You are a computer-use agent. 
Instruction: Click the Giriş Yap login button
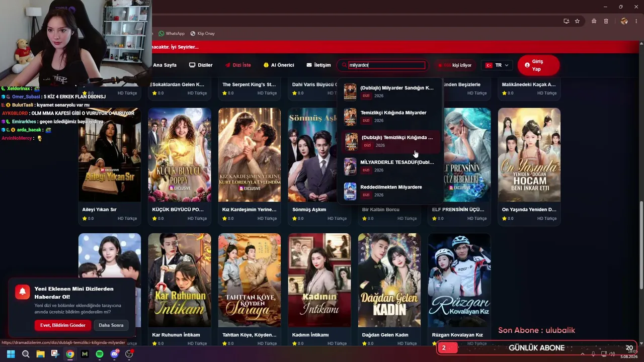[538, 65]
